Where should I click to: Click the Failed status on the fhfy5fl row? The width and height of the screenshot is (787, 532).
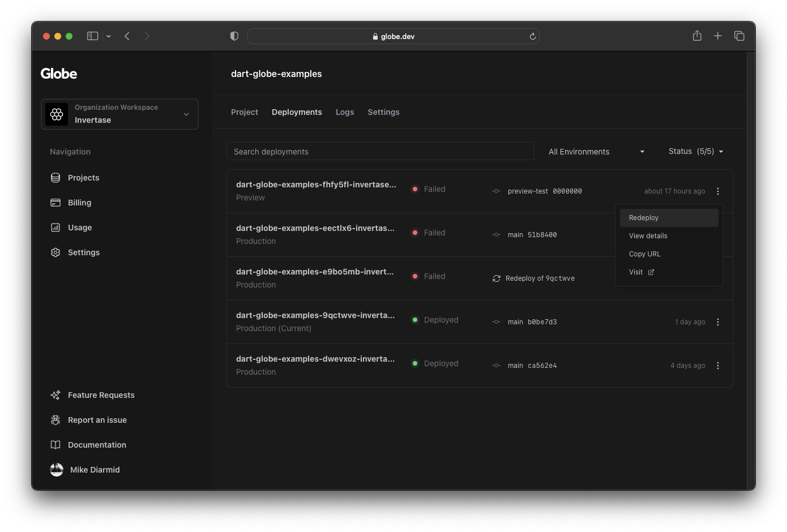click(x=429, y=189)
